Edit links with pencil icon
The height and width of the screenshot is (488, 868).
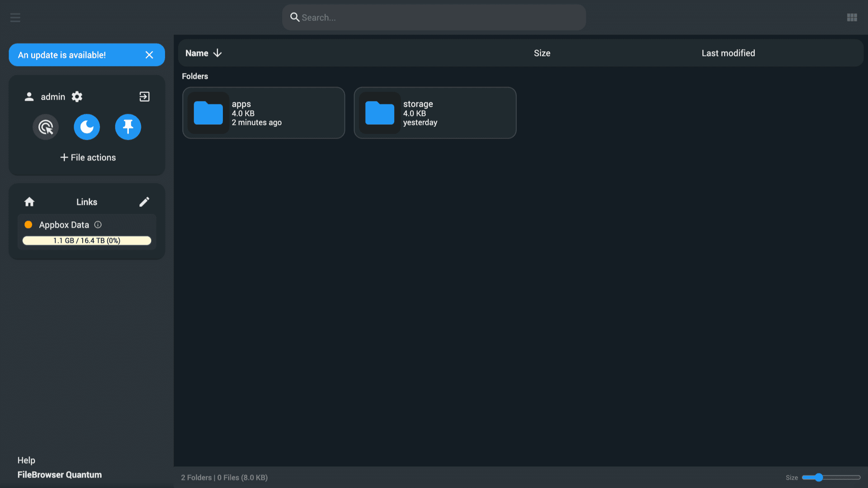click(x=144, y=202)
